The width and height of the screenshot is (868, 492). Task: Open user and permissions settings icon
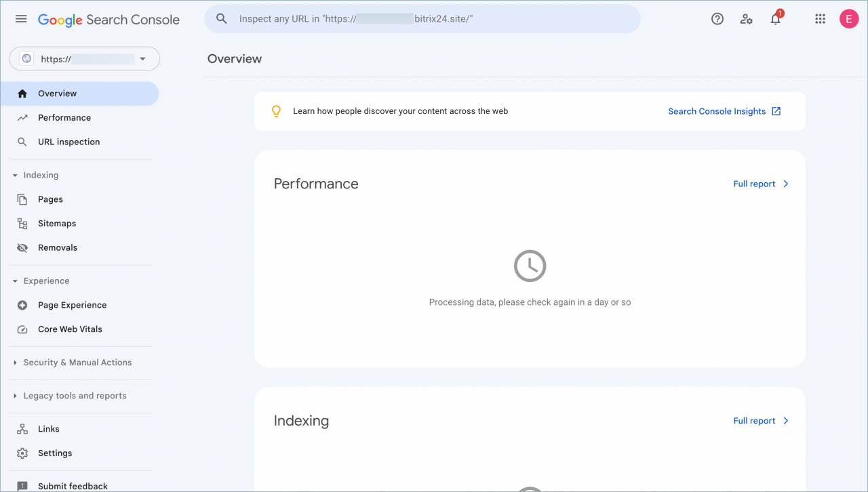coord(746,19)
